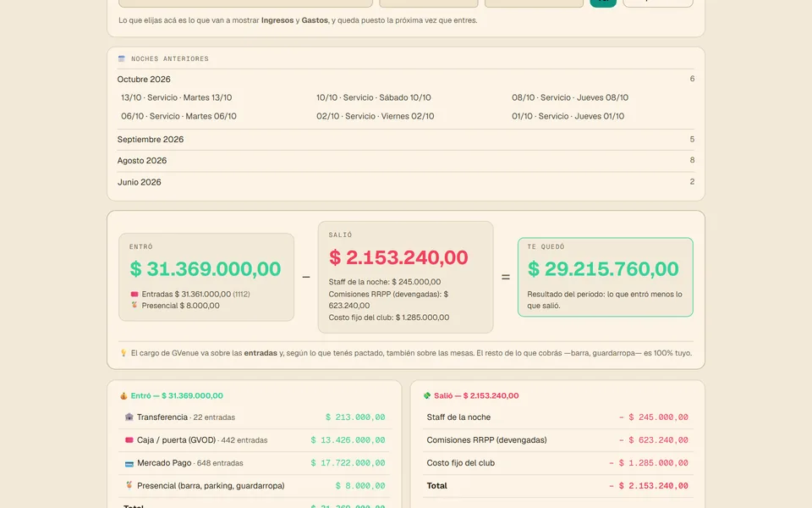The height and width of the screenshot is (508, 812).
Task: Select the Te Quedó result card
Action: point(606,277)
